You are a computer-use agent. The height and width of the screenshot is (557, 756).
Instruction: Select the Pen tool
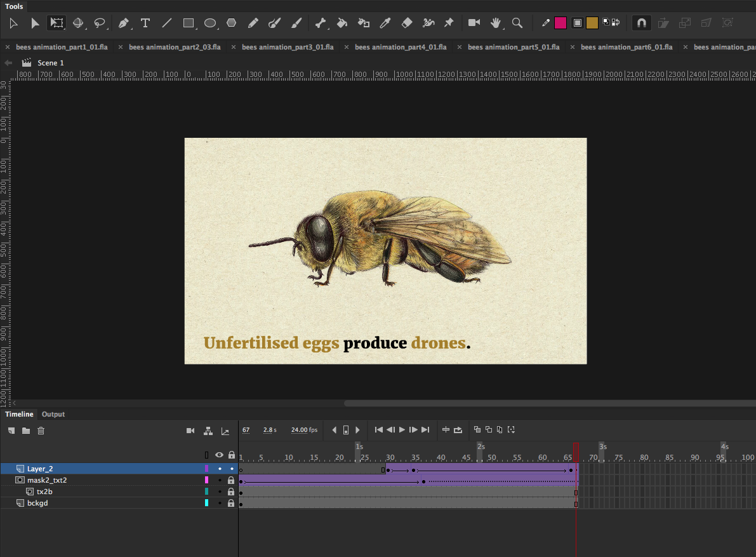(123, 23)
